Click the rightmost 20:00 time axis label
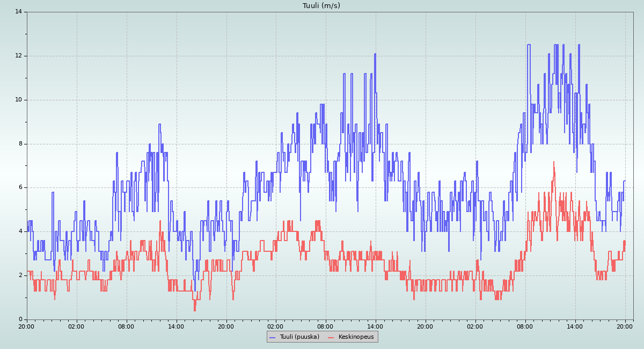The height and width of the screenshot is (349, 644). click(x=625, y=326)
